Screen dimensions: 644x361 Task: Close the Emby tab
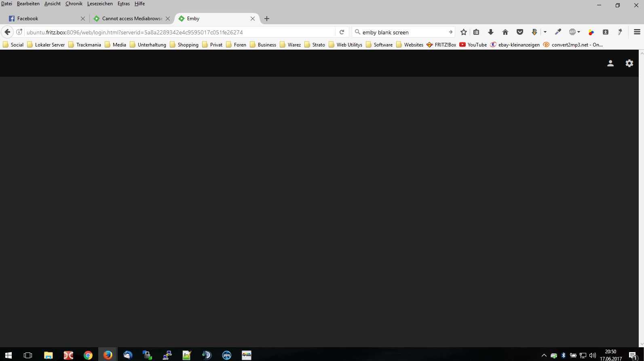click(253, 19)
